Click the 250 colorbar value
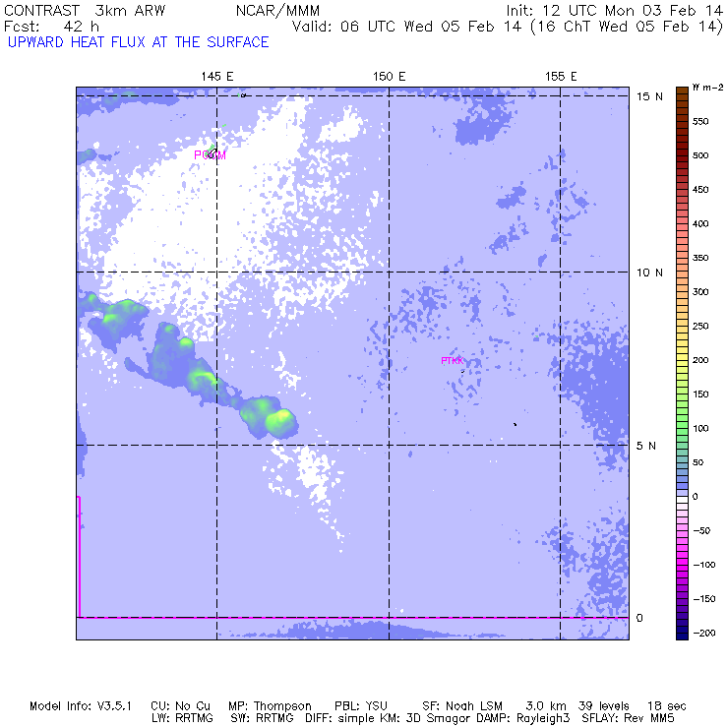 click(700, 326)
